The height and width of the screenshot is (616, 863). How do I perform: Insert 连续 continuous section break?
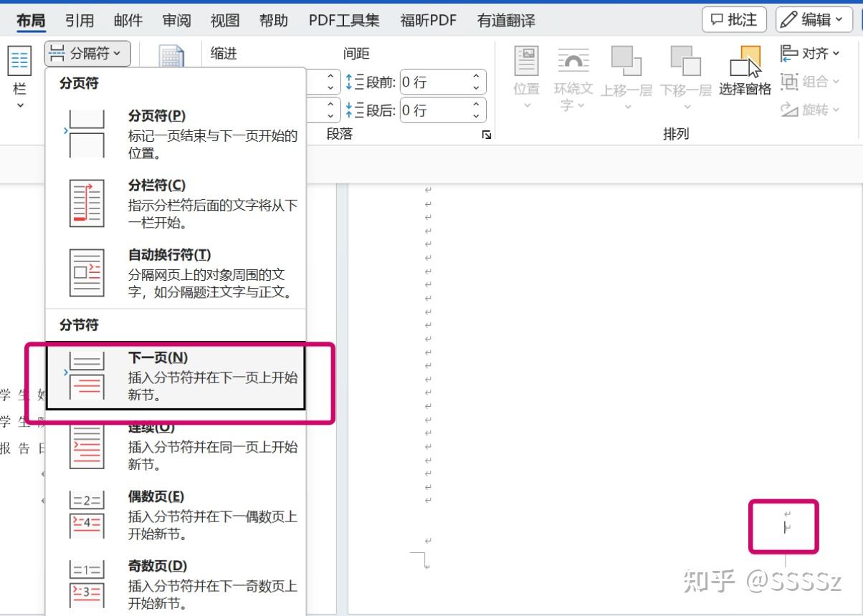click(x=176, y=445)
